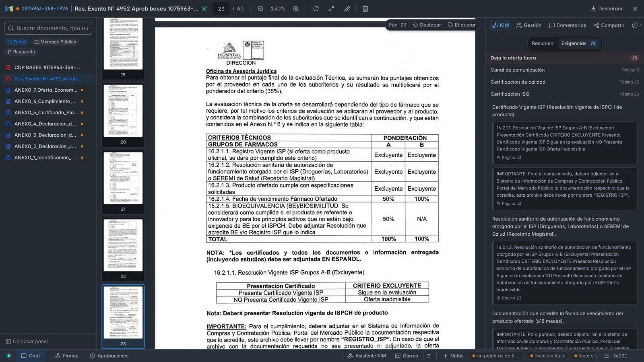Select the Resumen view
The height and width of the screenshot is (362, 644).
point(543,43)
